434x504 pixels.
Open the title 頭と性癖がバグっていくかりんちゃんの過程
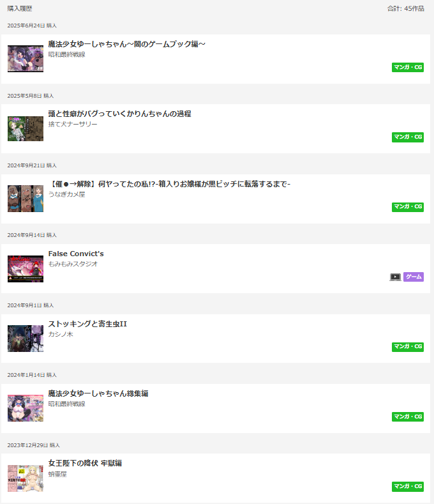point(119,114)
